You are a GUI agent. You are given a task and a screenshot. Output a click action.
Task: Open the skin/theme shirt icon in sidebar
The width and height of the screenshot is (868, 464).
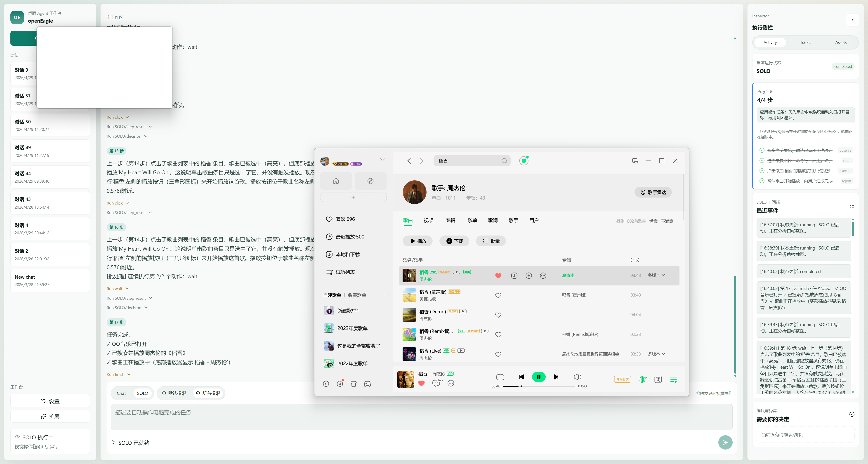354,384
